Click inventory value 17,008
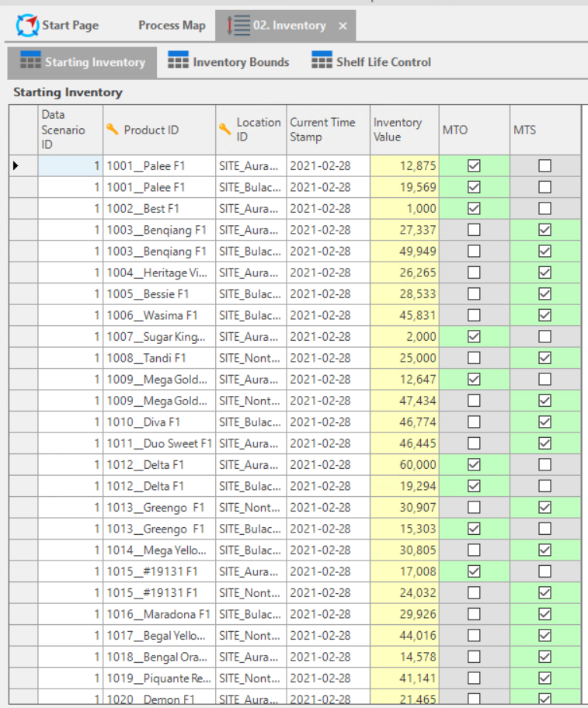This screenshot has width=588, height=708. [x=405, y=571]
